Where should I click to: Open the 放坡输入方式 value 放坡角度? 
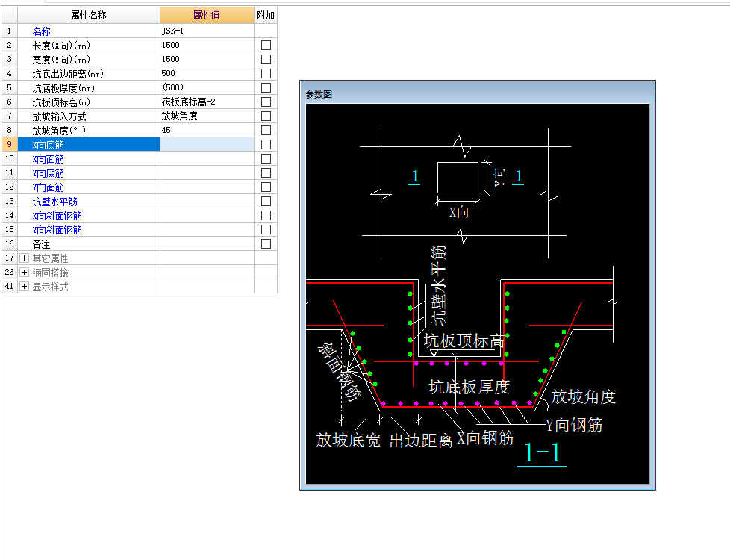(x=207, y=116)
